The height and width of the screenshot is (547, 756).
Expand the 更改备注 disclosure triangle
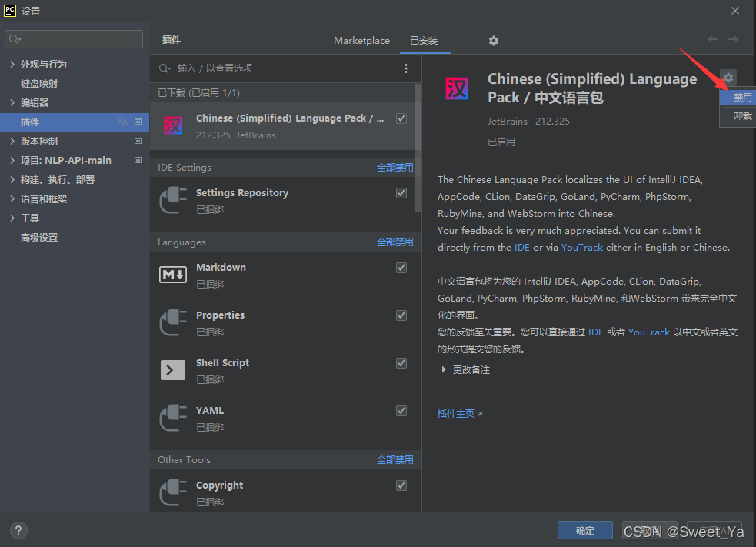click(x=445, y=368)
